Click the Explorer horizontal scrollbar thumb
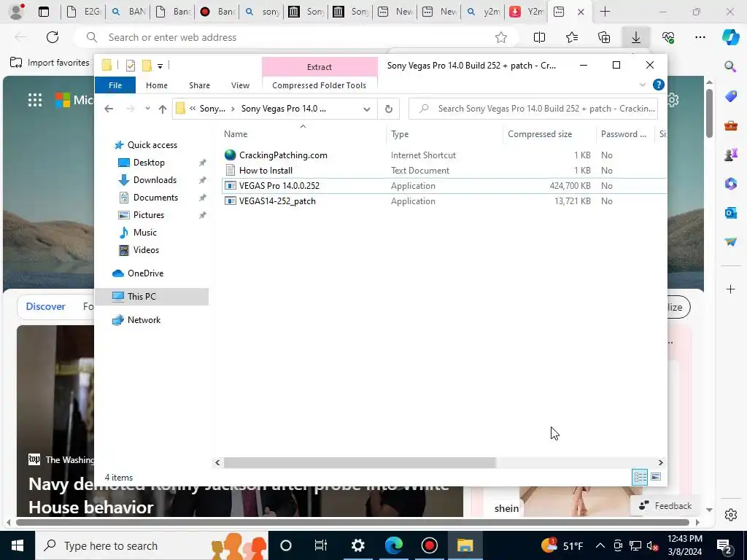 pos(360,462)
